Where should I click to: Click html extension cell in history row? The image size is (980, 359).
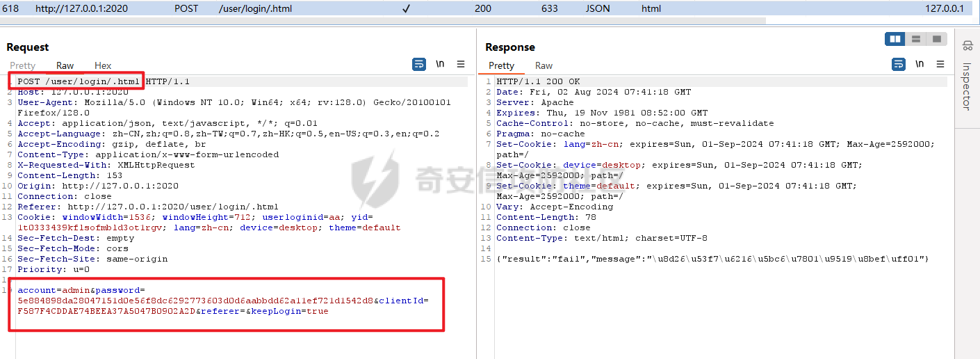pos(651,8)
